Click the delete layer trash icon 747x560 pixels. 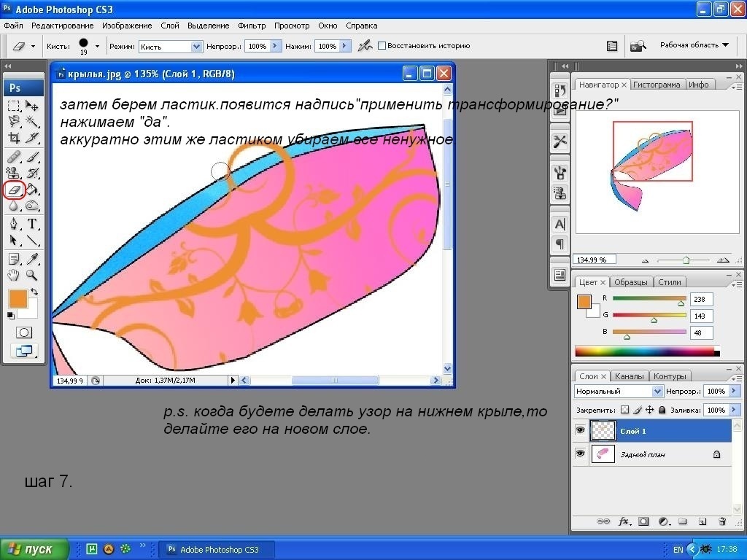[722, 521]
